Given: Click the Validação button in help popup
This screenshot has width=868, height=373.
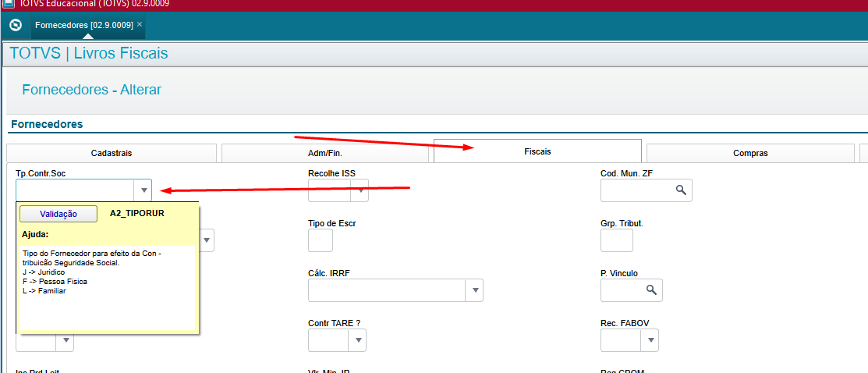Looking at the screenshot, I should click(58, 214).
